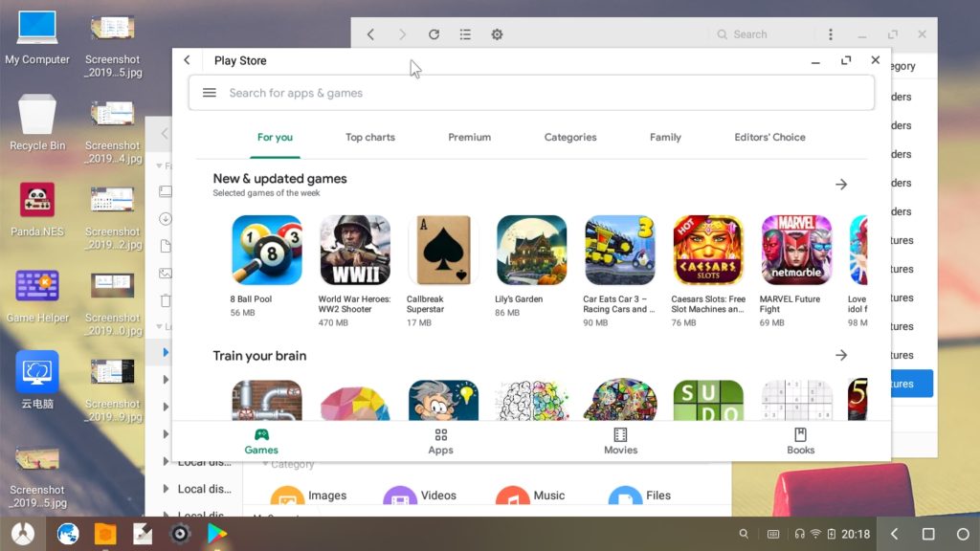Select the For you tab
980x551 pixels.
[x=275, y=138]
